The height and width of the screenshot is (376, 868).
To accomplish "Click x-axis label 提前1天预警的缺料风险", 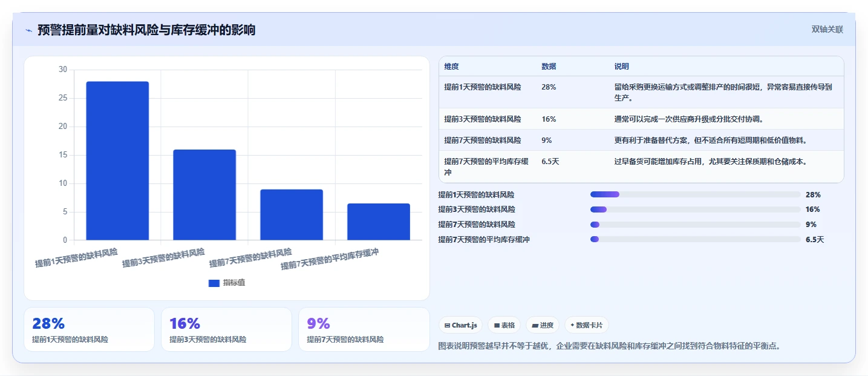I will click(x=76, y=257).
